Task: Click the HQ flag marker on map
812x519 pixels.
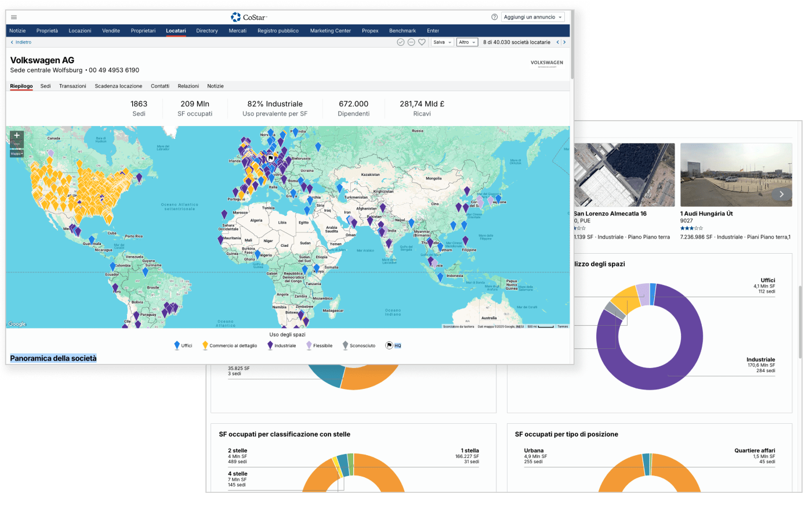Action: [x=270, y=158]
